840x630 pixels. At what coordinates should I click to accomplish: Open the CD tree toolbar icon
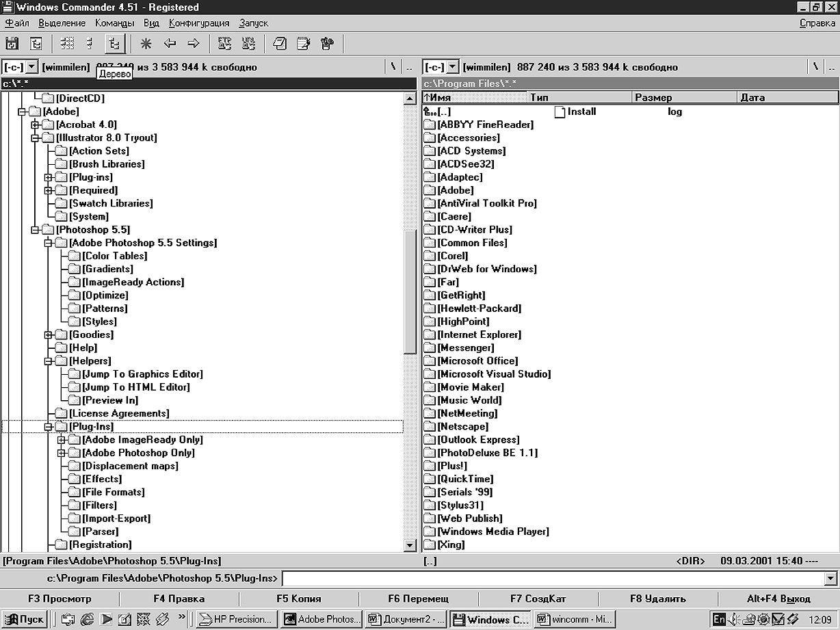tap(36, 44)
